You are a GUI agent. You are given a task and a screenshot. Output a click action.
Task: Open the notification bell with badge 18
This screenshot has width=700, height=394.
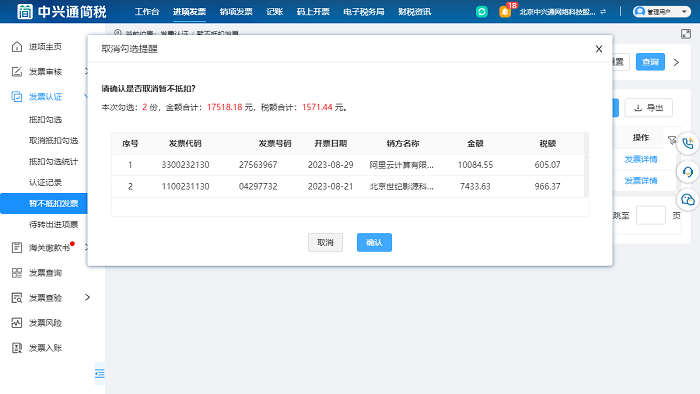tap(505, 12)
